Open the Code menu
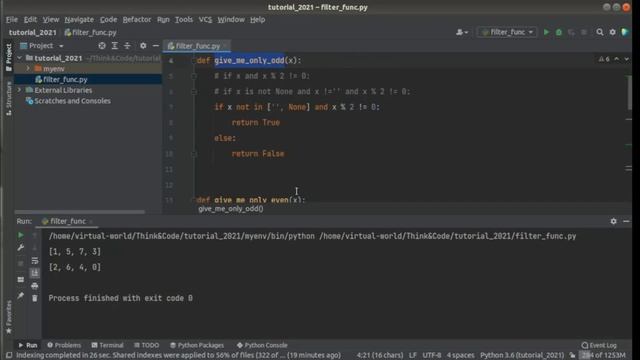Screen dimensions: 640x360 [x=108, y=19]
